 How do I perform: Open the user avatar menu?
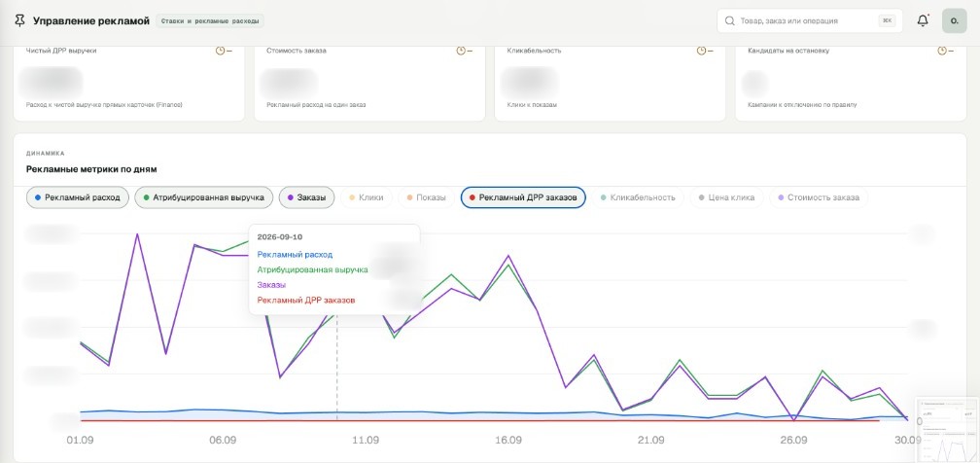pos(955,20)
